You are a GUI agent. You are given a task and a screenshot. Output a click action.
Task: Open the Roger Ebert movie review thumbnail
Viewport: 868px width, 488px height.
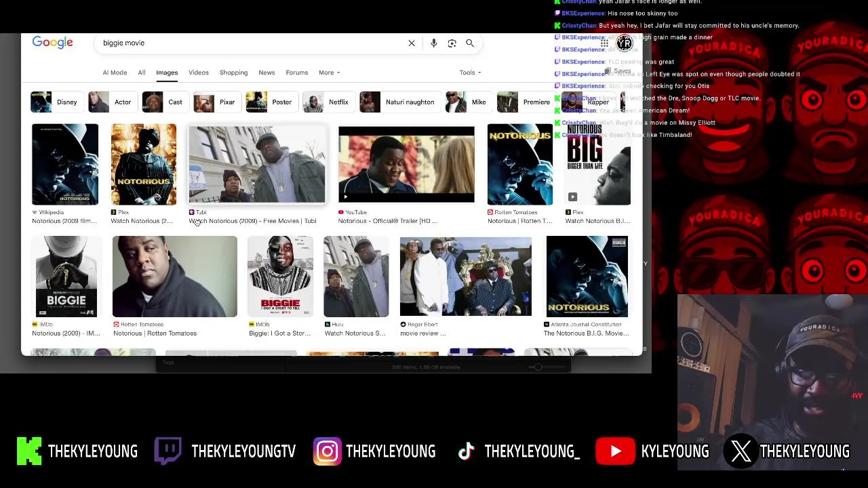tap(466, 277)
